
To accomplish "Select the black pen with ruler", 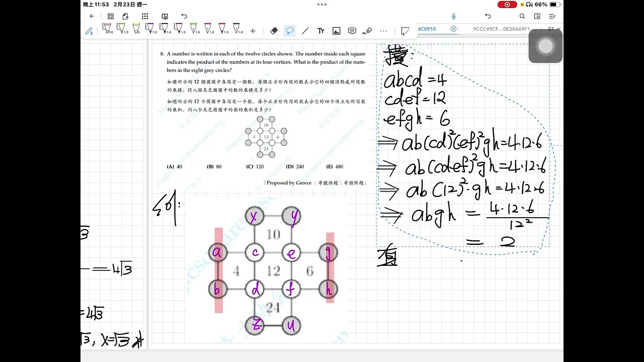I will point(165,29).
